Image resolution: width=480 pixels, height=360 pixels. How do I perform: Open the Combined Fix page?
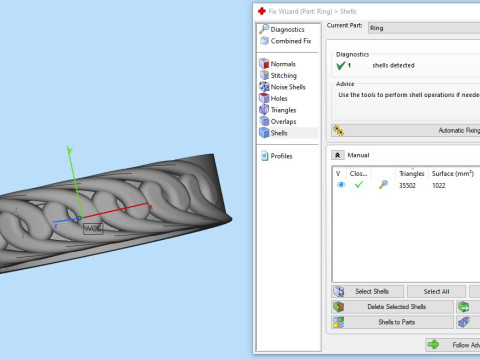pyautogui.click(x=291, y=41)
